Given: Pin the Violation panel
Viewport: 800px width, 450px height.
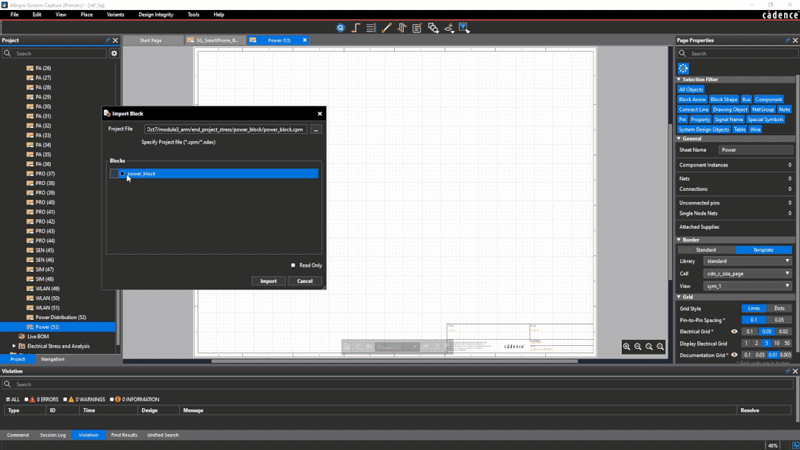Looking at the screenshot, I should point(787,371).
